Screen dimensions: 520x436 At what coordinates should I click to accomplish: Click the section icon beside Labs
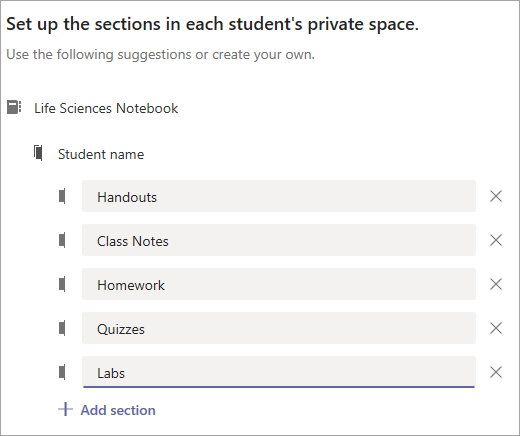coord(62,372)
